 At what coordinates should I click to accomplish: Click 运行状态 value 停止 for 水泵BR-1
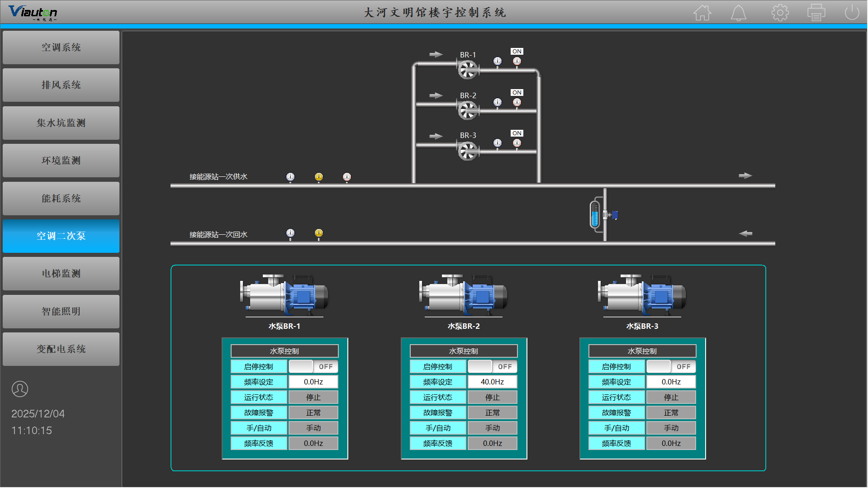point(313,398)
